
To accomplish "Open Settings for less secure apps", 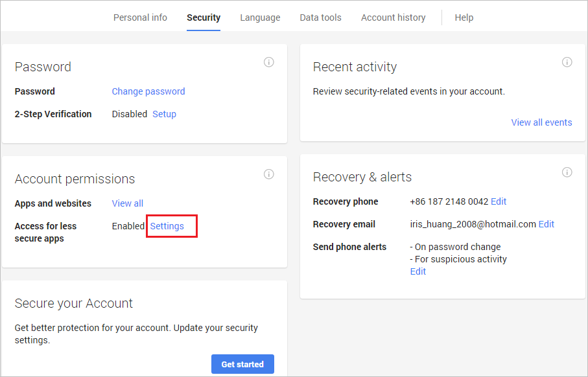I will (167, 226).
